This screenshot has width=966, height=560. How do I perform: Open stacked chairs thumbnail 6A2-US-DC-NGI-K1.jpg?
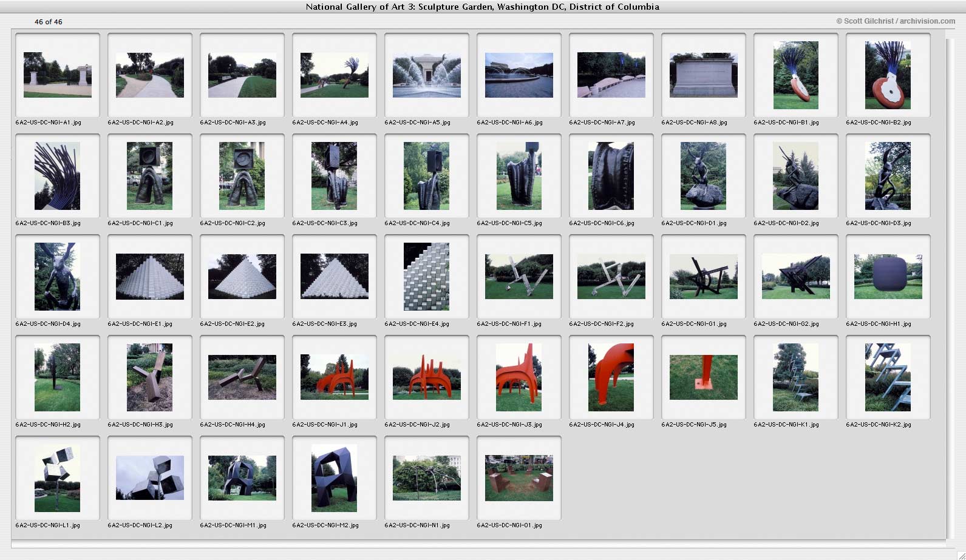coord(796,377)
